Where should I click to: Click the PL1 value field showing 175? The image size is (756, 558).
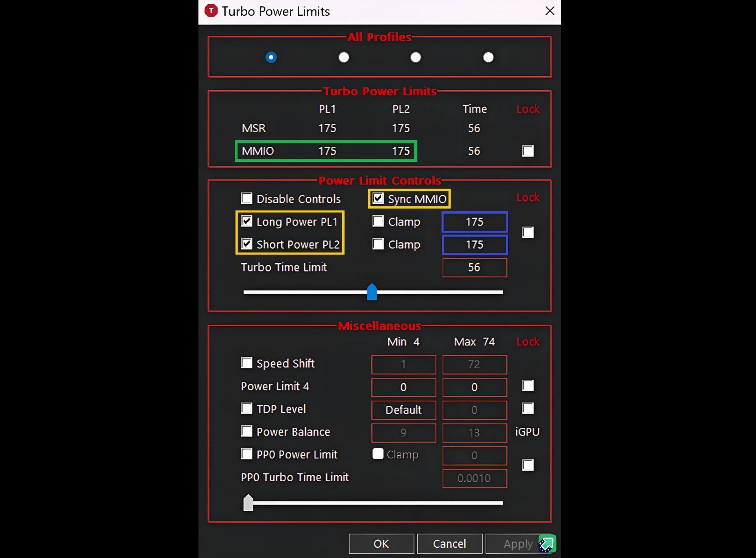coord(474,222)
